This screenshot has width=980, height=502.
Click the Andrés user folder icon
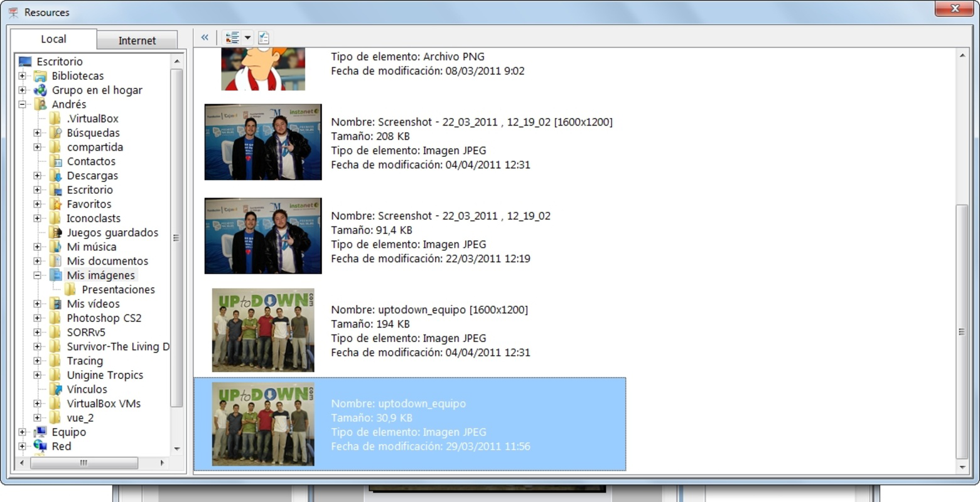[40, 104]
